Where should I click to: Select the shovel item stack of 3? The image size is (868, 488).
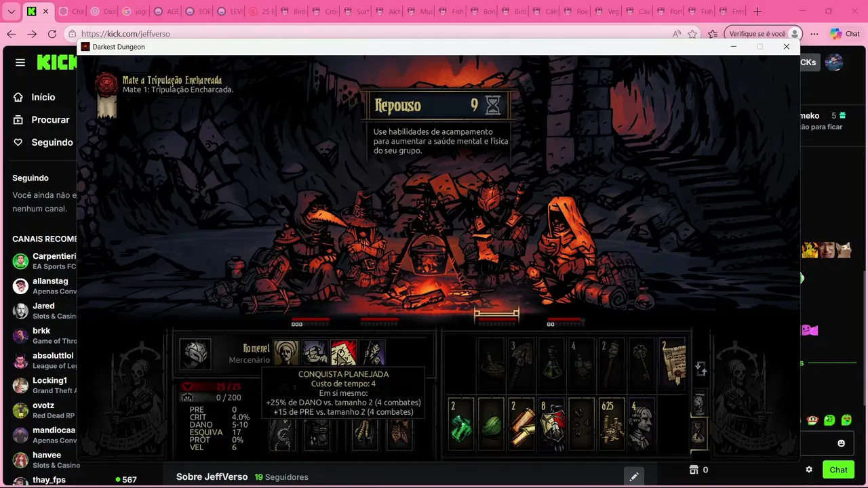521,364
